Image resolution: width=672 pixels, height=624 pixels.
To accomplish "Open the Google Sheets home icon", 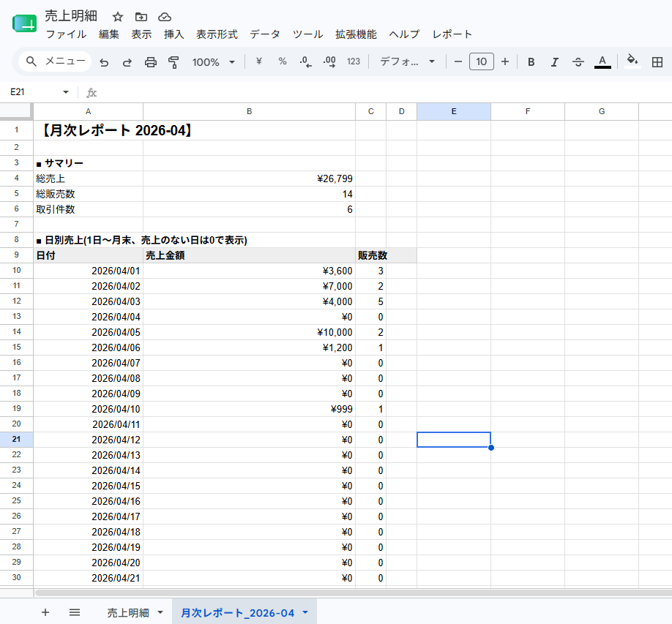I will click(x=24, y=23).
